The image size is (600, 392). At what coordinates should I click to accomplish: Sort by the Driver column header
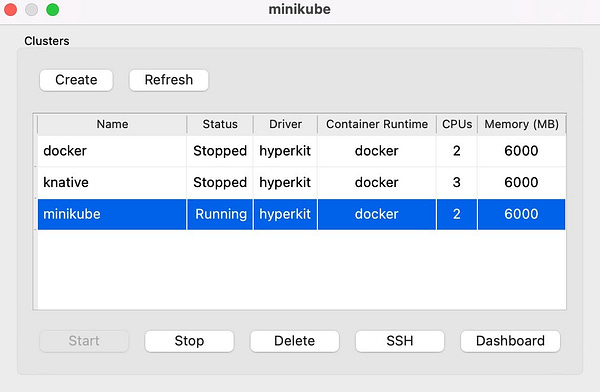(x=285, y=124)
